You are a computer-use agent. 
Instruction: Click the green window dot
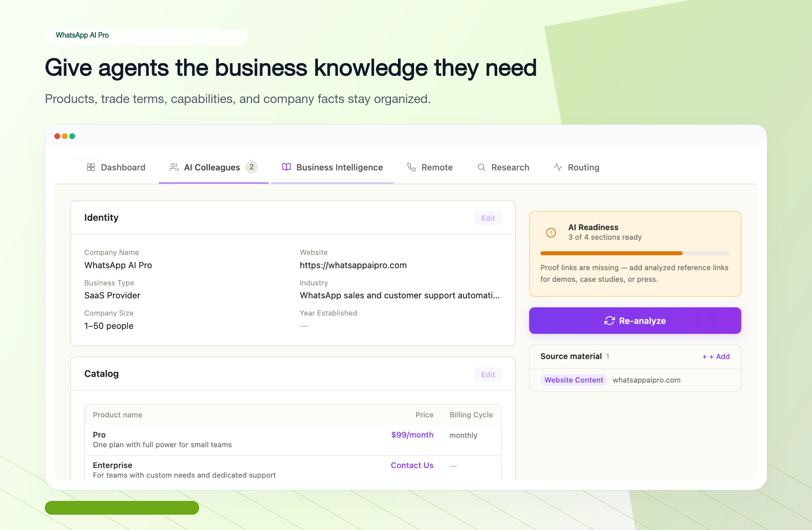(x=72, y=136)
